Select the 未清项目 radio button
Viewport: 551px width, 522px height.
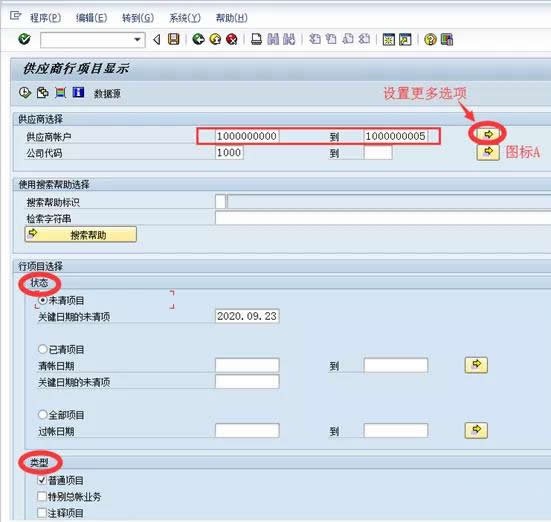(x=43, y=300)
